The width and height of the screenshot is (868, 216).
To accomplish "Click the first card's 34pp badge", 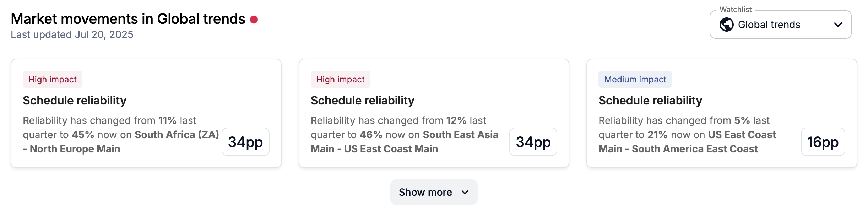I will coord(245,142).
